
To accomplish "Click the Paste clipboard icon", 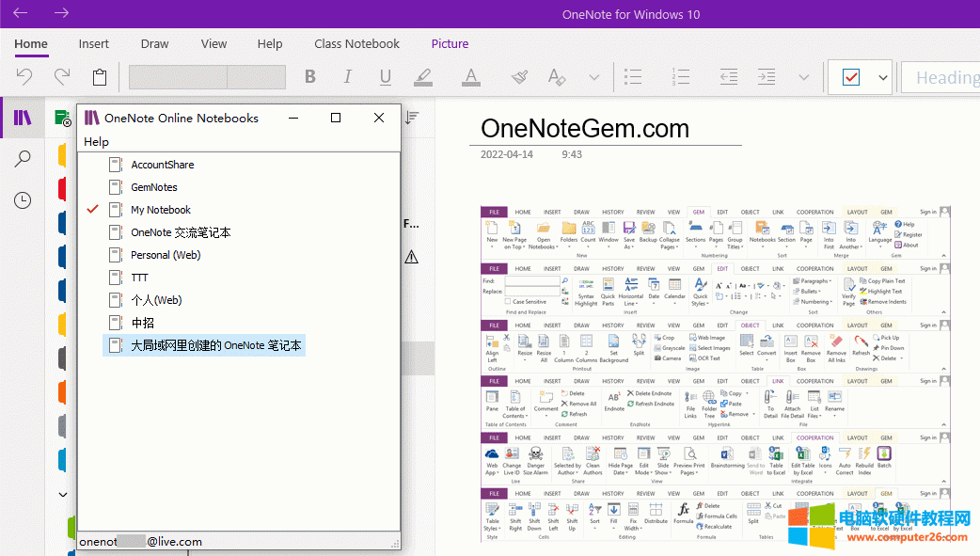I will pos(100,77).
